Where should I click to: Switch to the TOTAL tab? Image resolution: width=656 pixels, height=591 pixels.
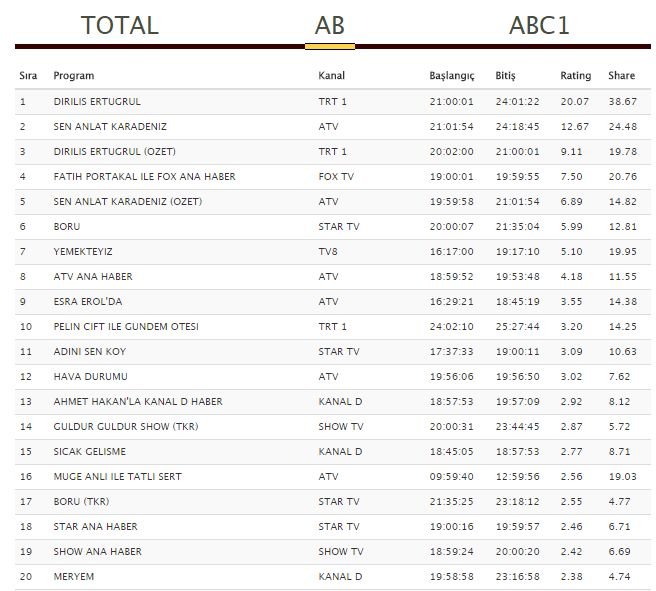click(x=120, y=26)
